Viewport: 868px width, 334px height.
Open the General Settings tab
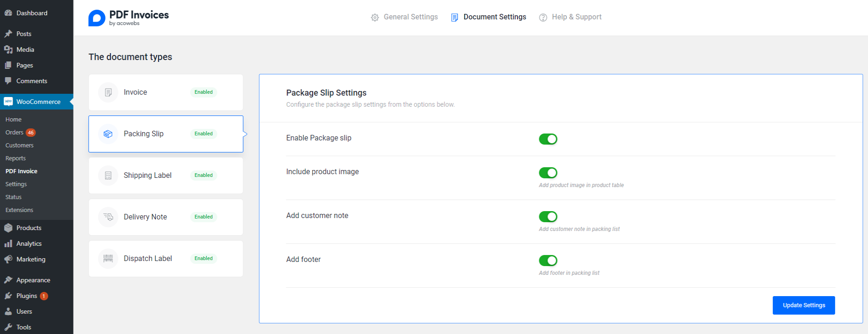point(404,17)
